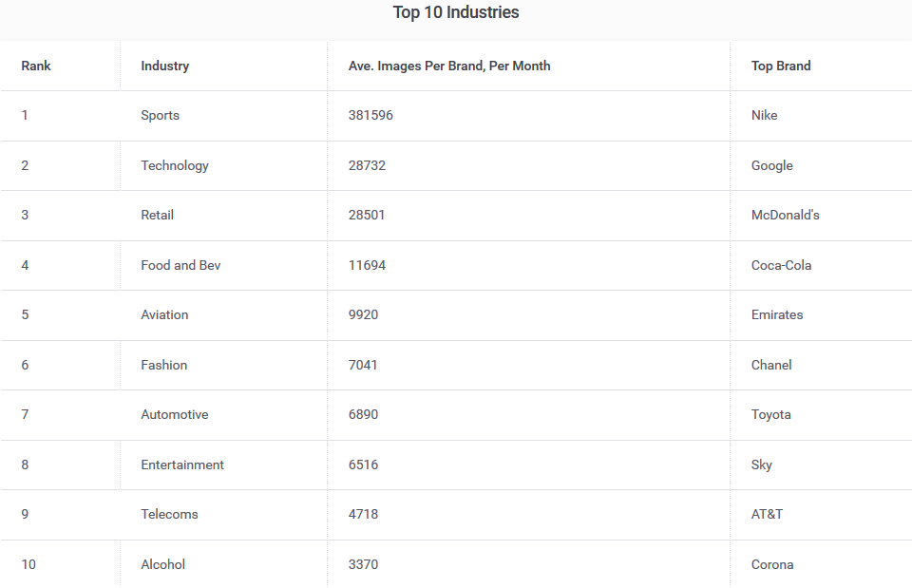This screenshot has width=912, height=588.
Task: Click the Food and Bev cell
Action: pyautogui.click(x=180, y=265)
